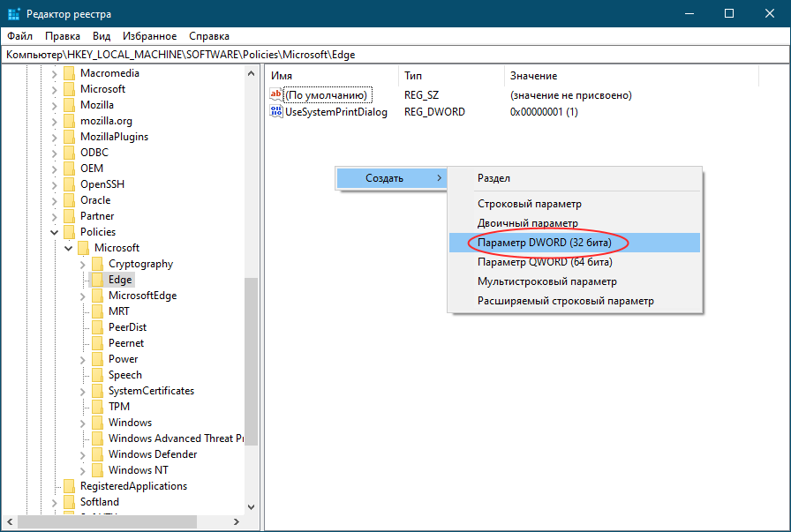Click the Cryptography folder icon

click(98, 264)
